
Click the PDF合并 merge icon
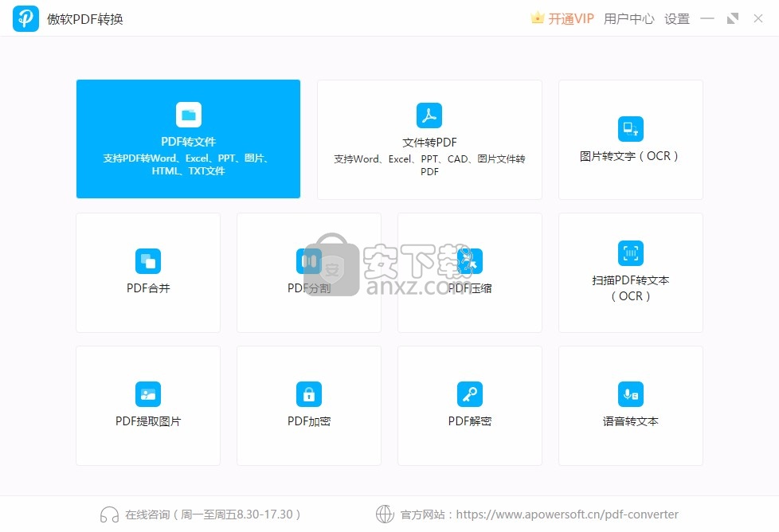(x=148, y=261)
